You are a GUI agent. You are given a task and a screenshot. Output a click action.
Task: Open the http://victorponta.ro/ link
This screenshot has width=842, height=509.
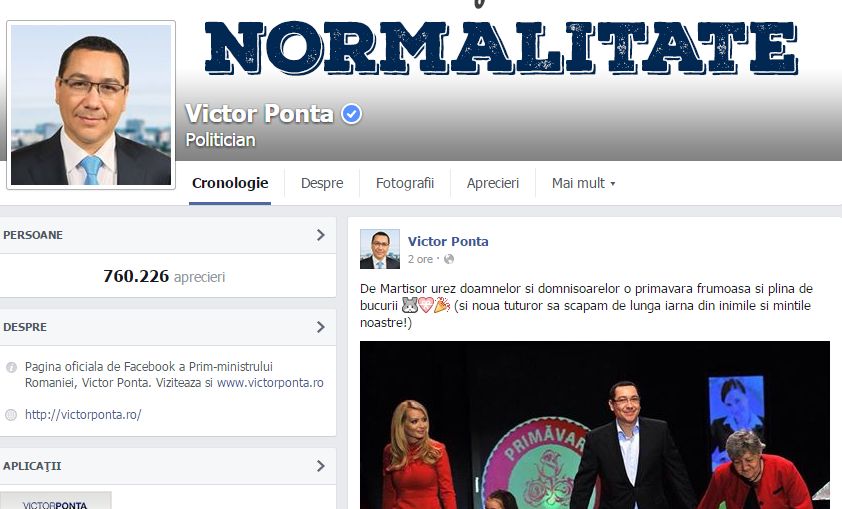(83, 415)
